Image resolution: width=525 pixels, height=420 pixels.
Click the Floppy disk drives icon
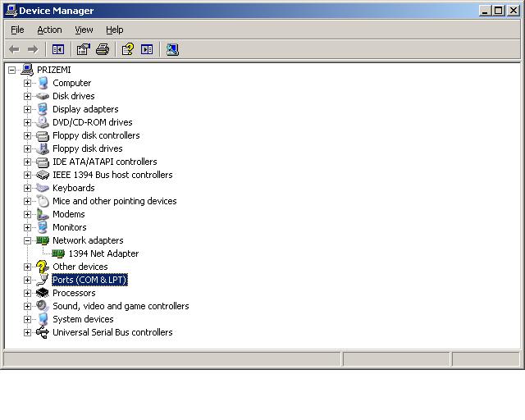pos(43,148)
